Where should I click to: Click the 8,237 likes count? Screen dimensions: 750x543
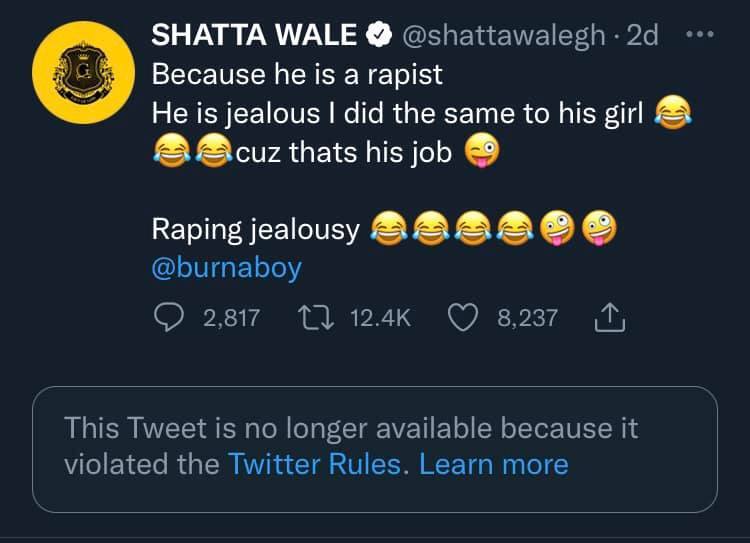click(527, 318)
